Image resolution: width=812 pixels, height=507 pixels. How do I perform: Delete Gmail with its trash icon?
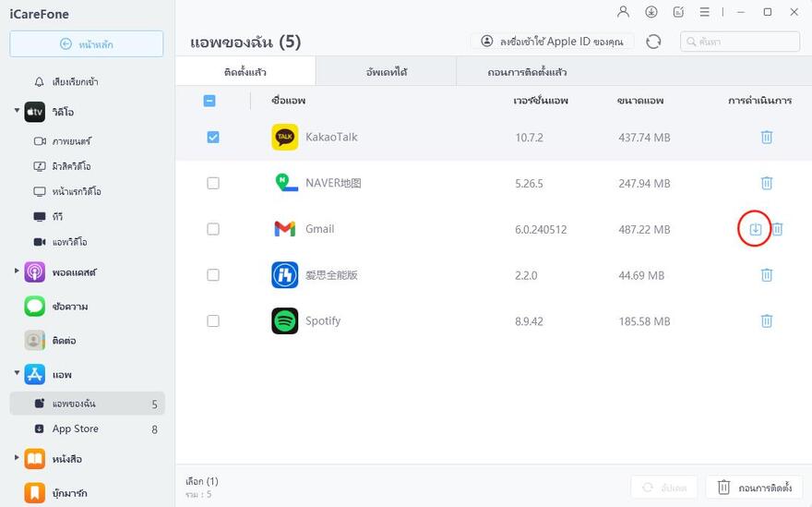click(x=777, y=229)
